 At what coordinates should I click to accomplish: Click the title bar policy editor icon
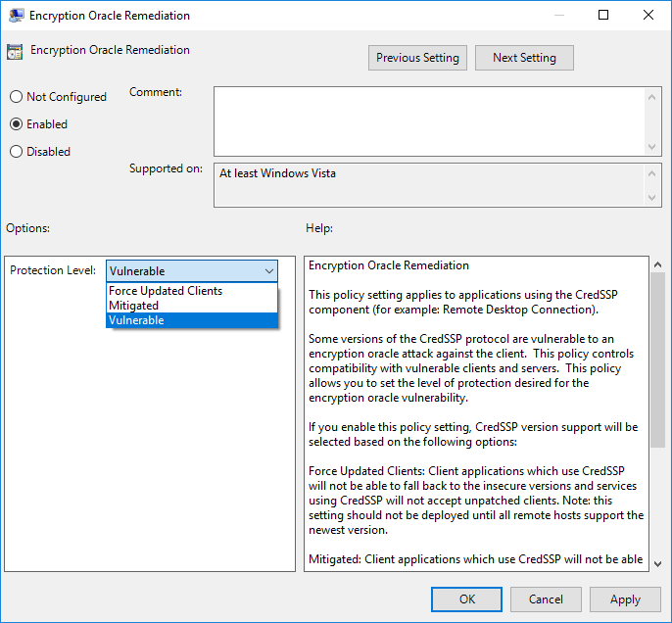tap(16, 16)
